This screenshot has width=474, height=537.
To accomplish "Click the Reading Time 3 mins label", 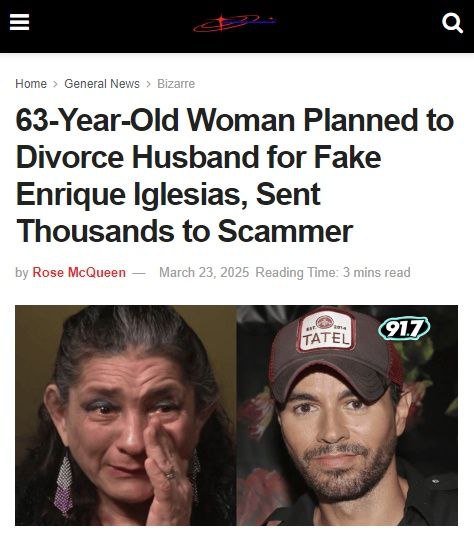I will 333,273.
